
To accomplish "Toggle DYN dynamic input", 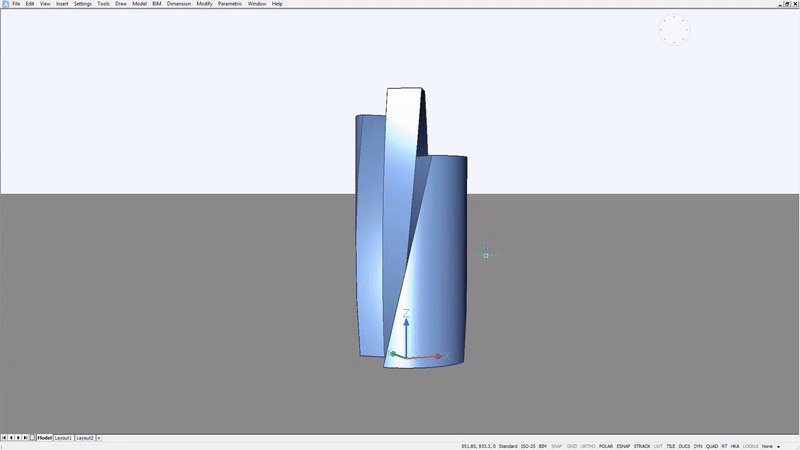I will point(698,446).
